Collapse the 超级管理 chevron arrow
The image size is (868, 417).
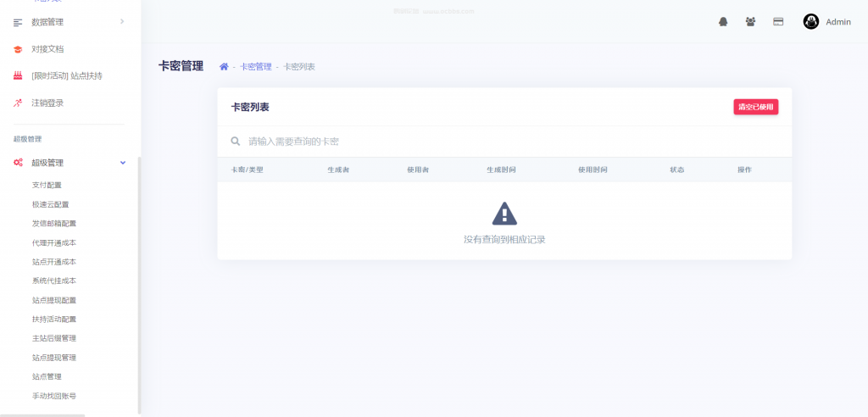point(122,163)
